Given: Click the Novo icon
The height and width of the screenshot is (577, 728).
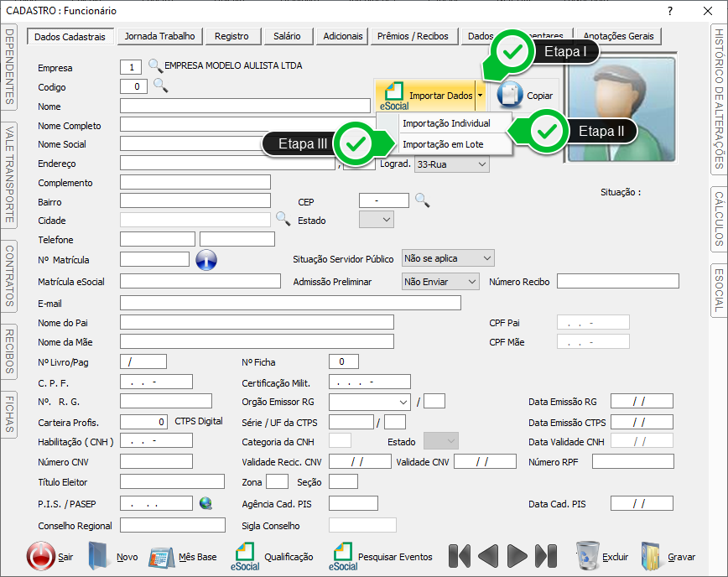Looking at the screenshot, I should [x=99, y=556].
